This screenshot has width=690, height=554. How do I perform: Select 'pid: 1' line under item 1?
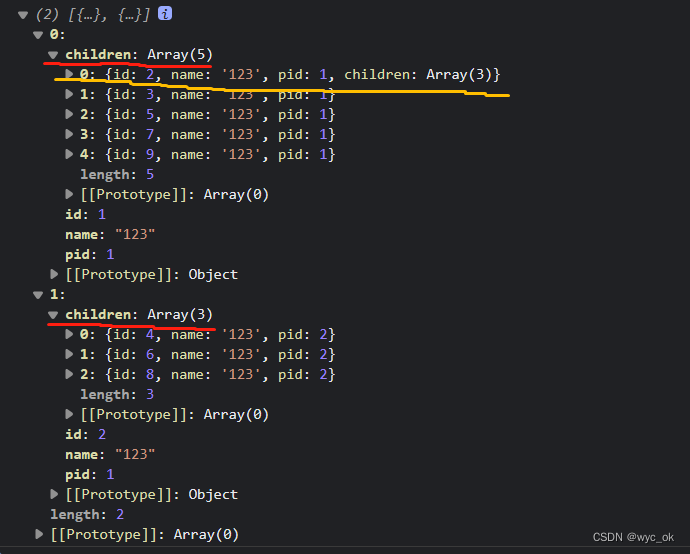[90, 474]
